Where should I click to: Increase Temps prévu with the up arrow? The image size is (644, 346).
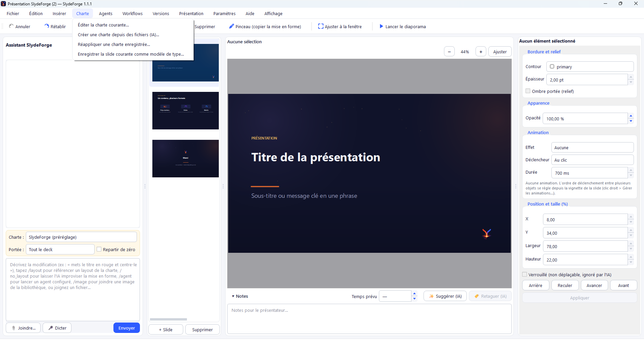coord(414,294)
